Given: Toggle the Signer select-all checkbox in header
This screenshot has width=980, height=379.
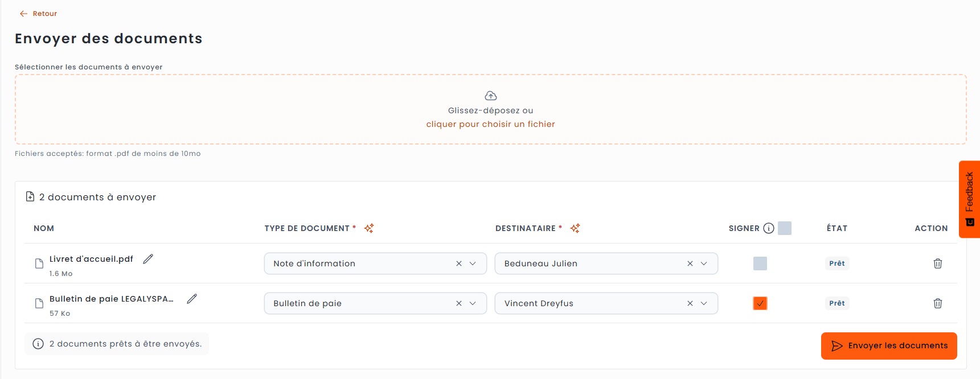Looking at the screenshot, I should (x=785, y=228).
